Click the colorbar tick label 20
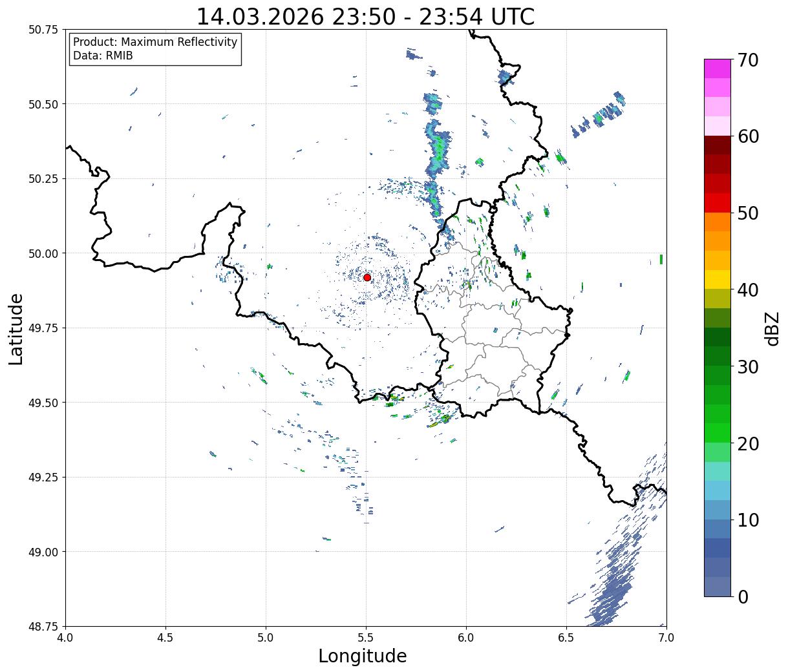This screenshot has width=788, height=672. 748,443
